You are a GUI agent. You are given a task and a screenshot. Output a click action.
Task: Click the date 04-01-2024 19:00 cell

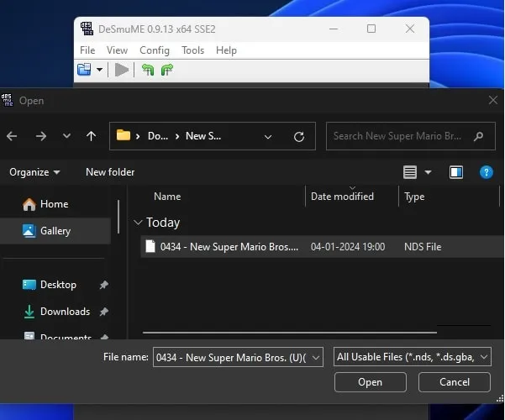pos(348,247)
